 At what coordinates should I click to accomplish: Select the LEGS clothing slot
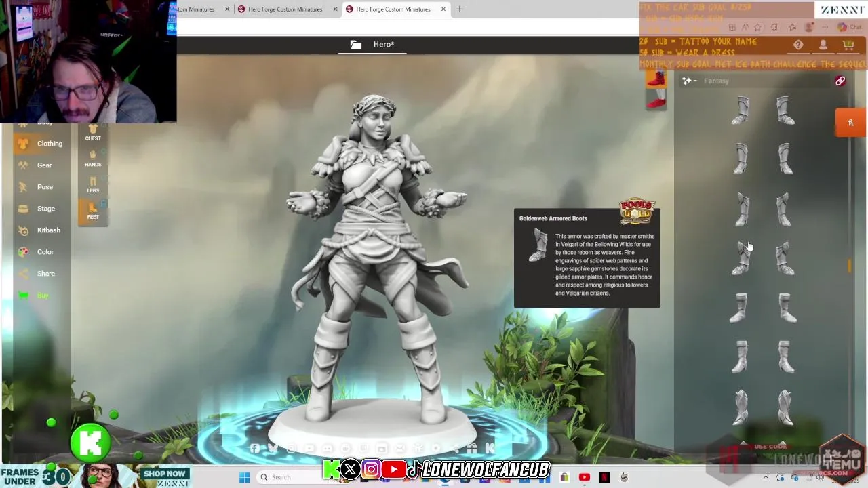coord(93,185)
